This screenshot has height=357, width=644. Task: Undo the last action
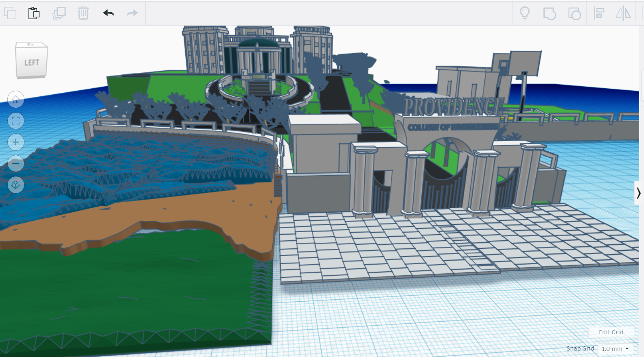coord(109,13)
